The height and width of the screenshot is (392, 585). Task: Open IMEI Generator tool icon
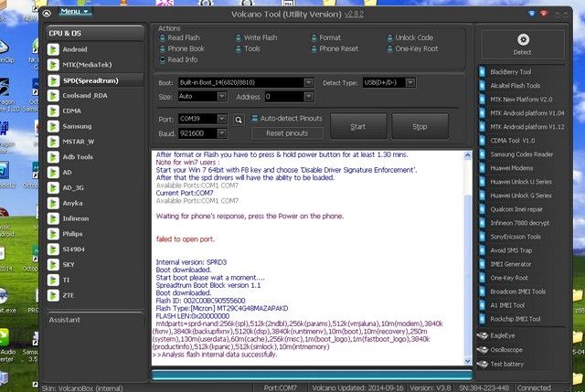(x=483, y=264)
